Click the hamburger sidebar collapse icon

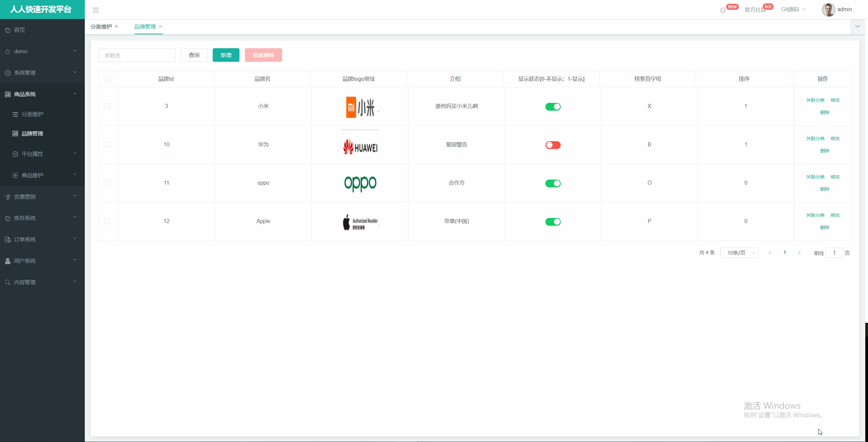[x=96, y=10]
